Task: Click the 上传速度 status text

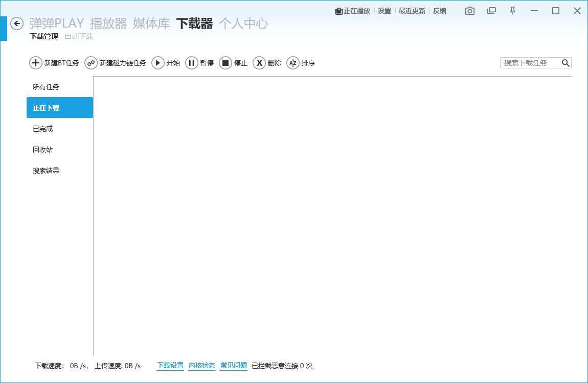Action: (118, 366)
